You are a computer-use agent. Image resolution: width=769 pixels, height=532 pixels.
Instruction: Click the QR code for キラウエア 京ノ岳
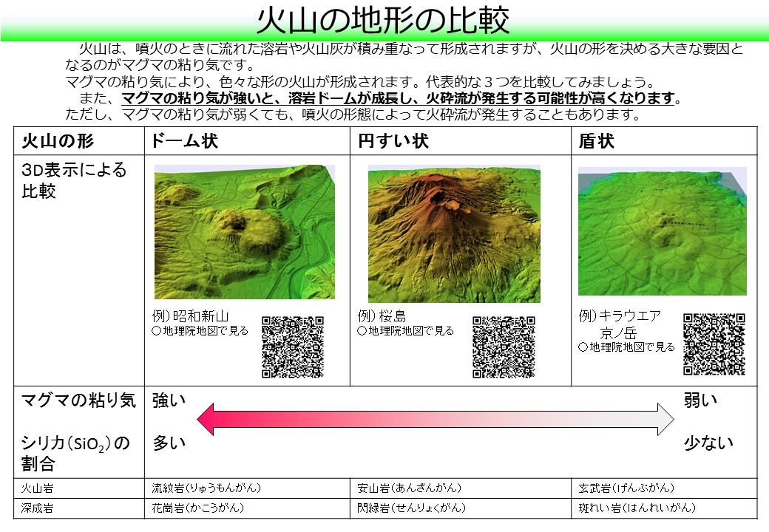pyautogui.click(x=714, y=344)
